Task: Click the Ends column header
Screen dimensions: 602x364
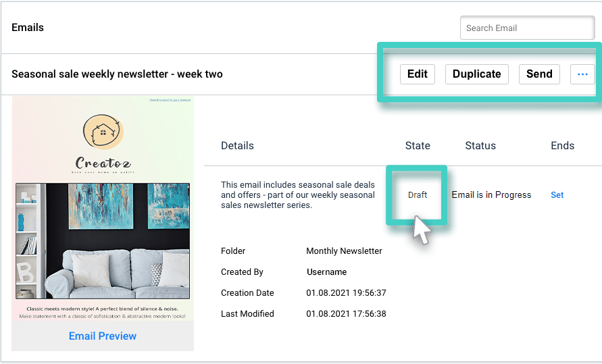Action: 562,146
